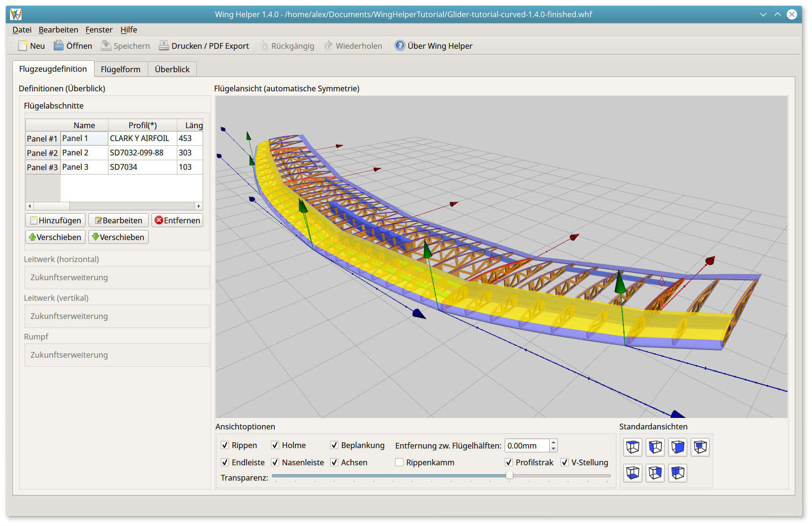Toggle the Profilstrak checkbox
This screenshot has height=526, width=812.
click(509, 462)
